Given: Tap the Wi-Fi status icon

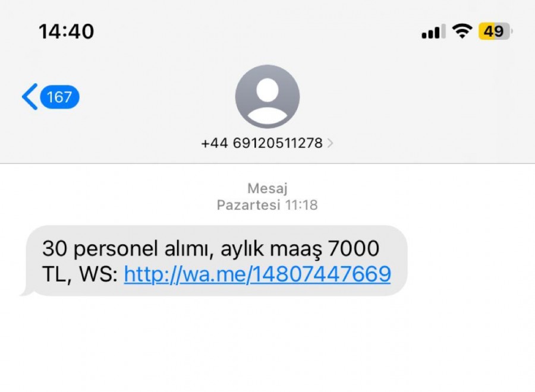Looking at the screenshot, I should (x=462, y=31).
